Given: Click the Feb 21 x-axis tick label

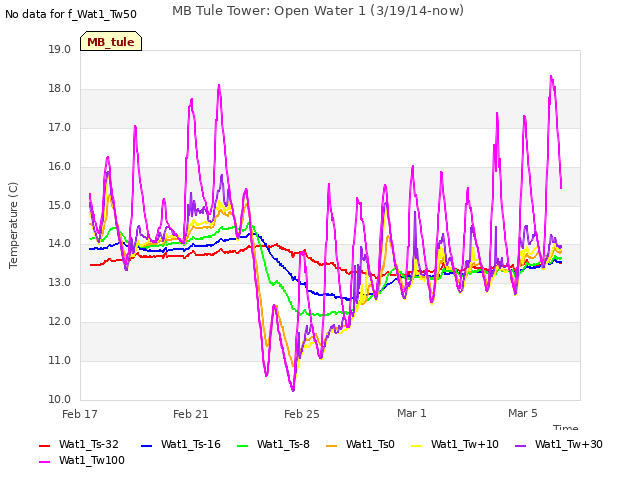Looking at the screenshot, I should click(191, 414).
